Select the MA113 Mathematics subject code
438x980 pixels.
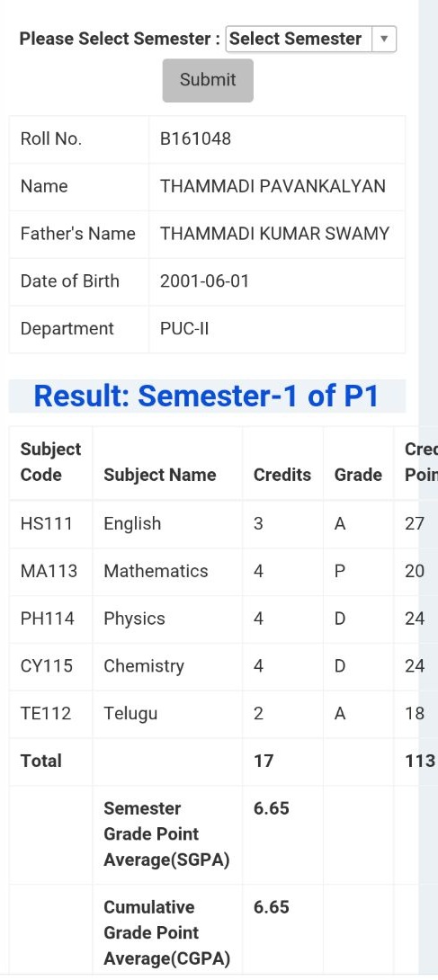coord(49,571)
